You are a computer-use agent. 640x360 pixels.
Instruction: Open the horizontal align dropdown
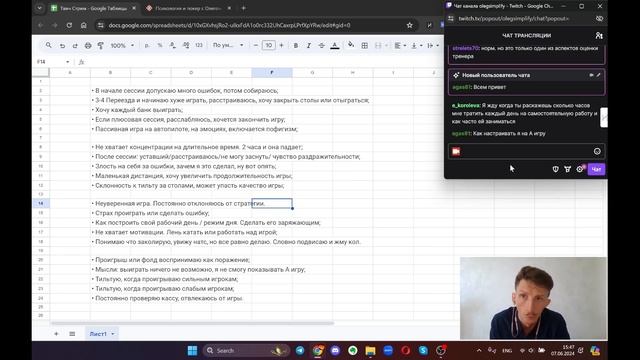coord(400,45)
